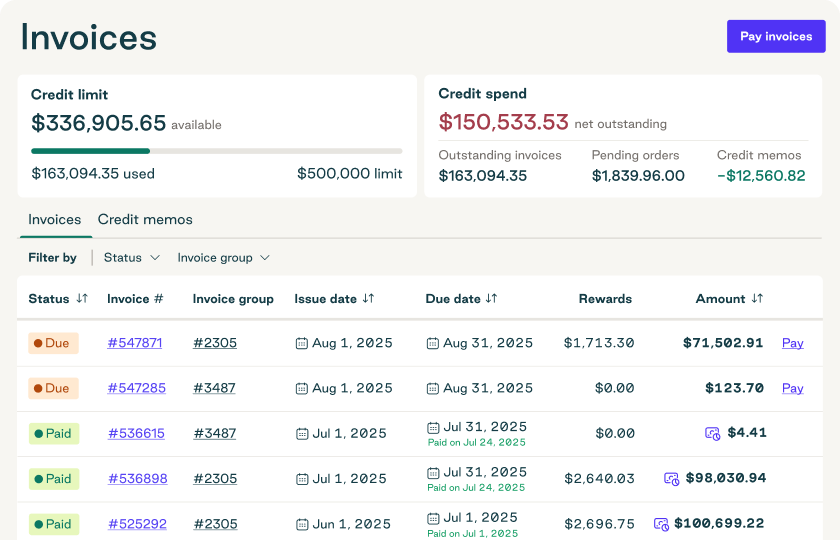Click payment icon next to $100,699.22 amount
Screen dimensions: 840x540
tap(661, 524)
